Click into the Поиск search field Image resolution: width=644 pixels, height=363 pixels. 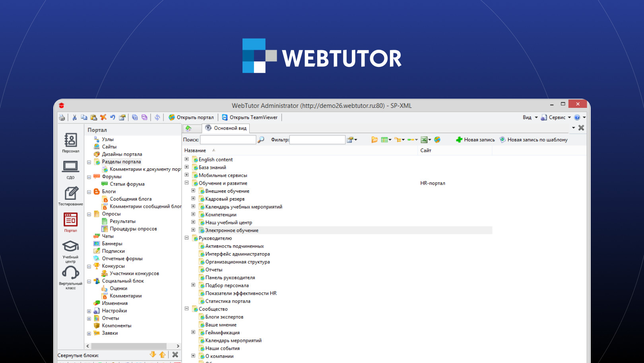[228, 140]
